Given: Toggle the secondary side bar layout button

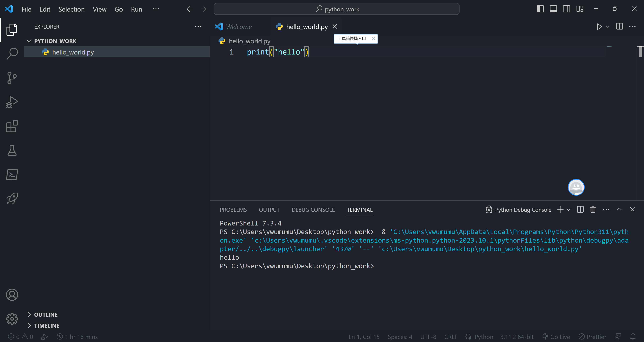Looking at the screenshot, I should [x=566, y=9].
